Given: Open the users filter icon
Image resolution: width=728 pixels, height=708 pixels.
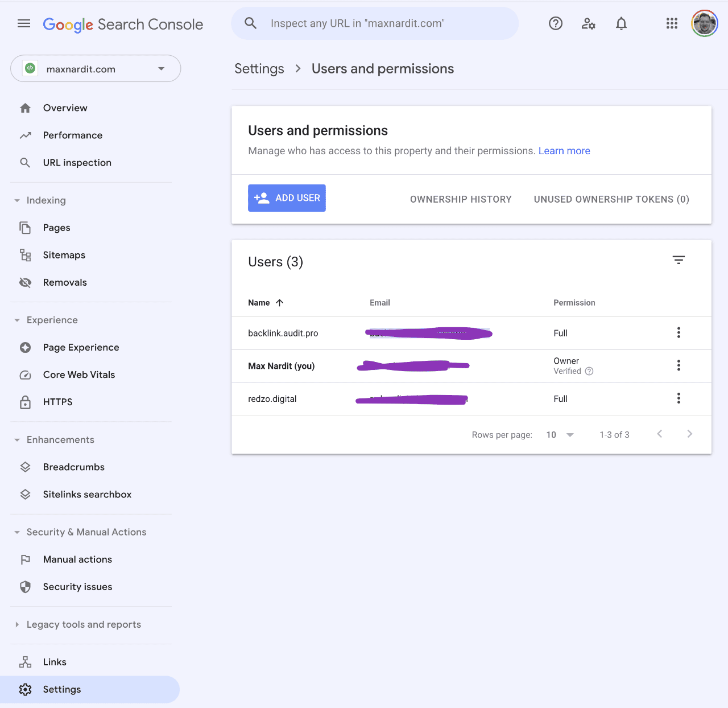Looking at the screenshot, I should click(679, 260).
